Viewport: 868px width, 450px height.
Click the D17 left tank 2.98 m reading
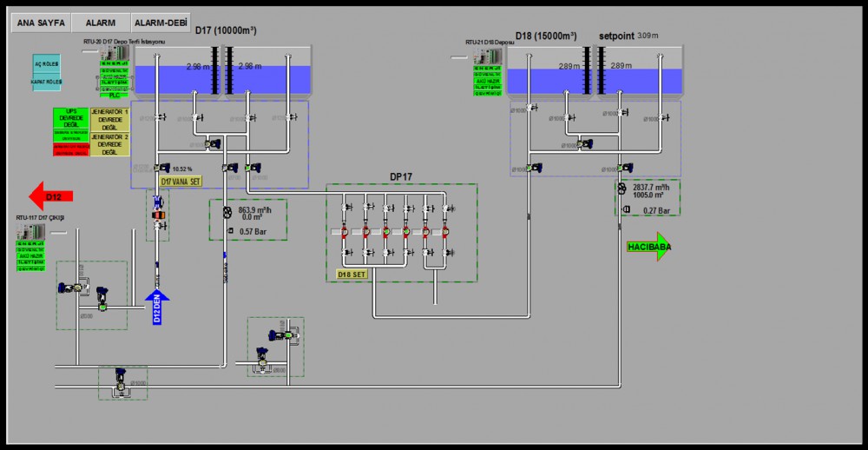(x=197, y=67)
